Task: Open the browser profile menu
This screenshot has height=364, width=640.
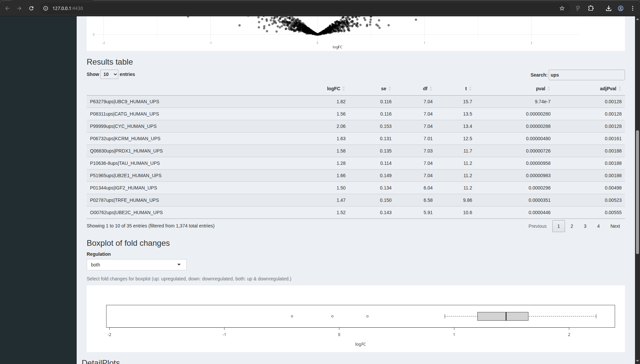Action: click(621, 8)
